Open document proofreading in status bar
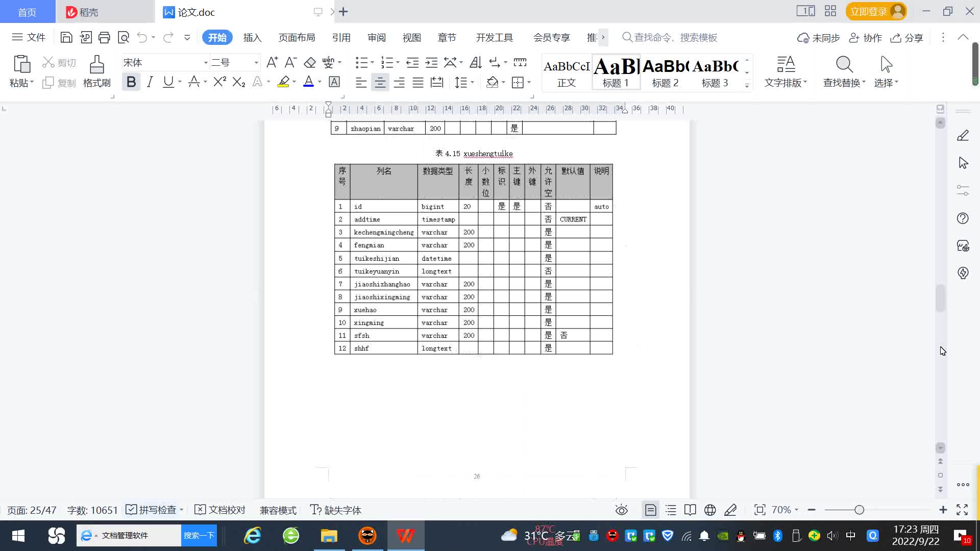 220,510
